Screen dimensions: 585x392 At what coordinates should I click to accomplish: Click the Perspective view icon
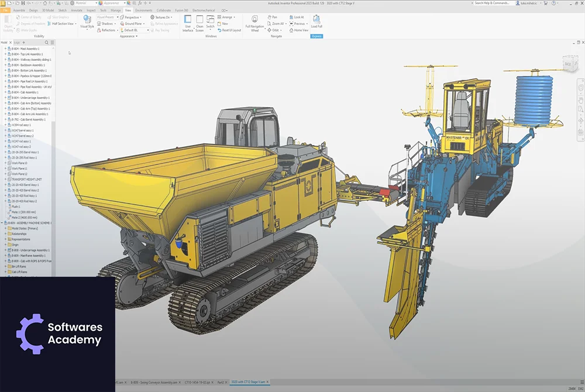(122, 17)
